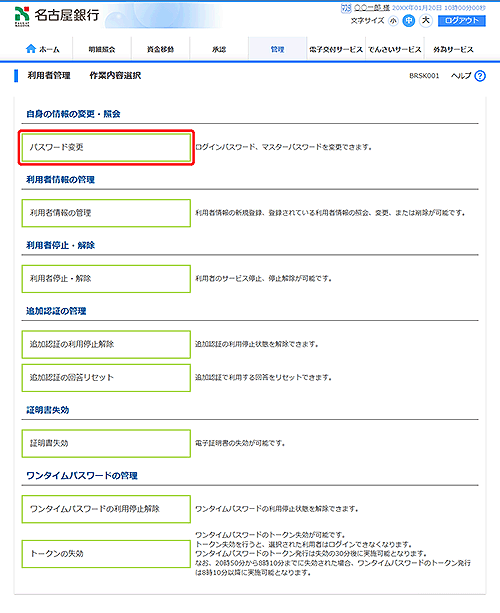This screenshot has width=500, height=613.
Task: Click the パスワード変更 button
Action: 106,147
